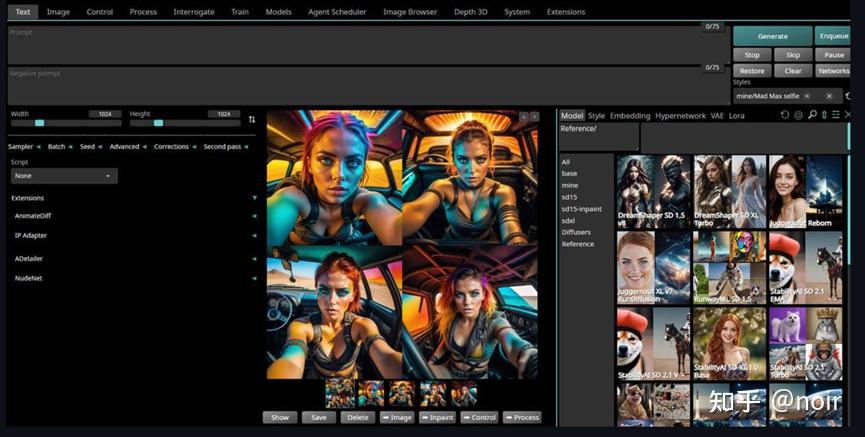The height and width of the screenshot is (437, 865).
Task: Expand the ADetailer extension
Action: coord(134,258)
